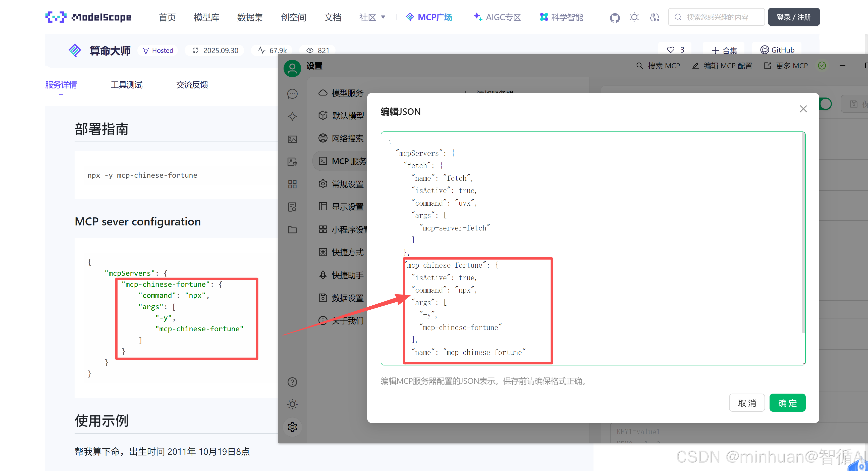
Task: Switch to the 工具测试 tab
Action: point(126,85)
